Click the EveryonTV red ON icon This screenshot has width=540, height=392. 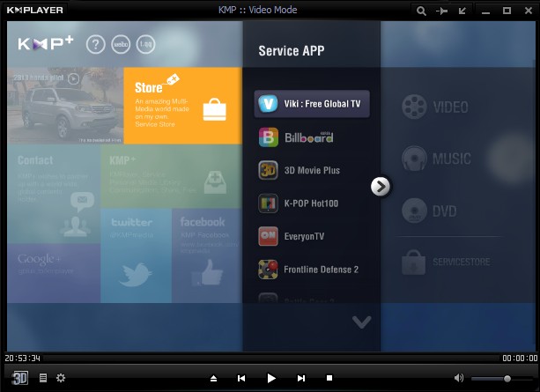pyautogui.click(x=269, y=236)
